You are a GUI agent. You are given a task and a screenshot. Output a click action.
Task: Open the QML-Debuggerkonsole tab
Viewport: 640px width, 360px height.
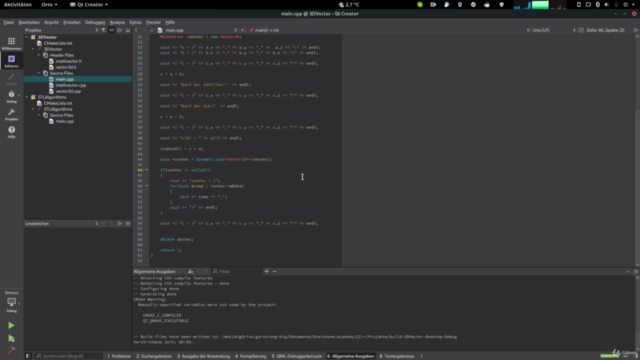coord(297,356)
